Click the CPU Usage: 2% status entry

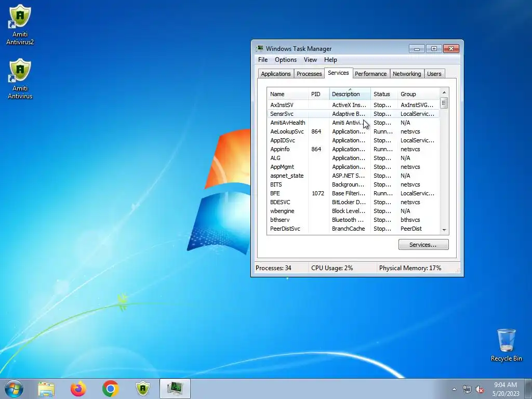click(x=332, y=268)
